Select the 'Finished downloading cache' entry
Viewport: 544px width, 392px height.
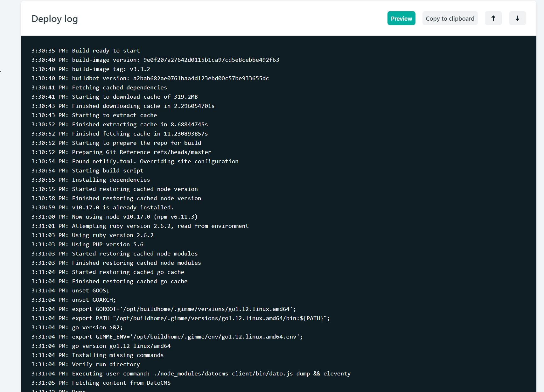122,106
